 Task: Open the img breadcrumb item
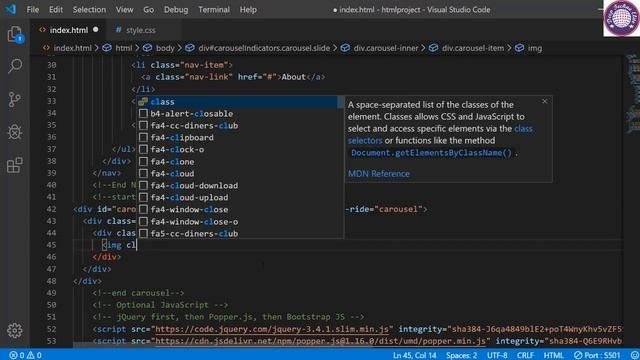(529, 48)
